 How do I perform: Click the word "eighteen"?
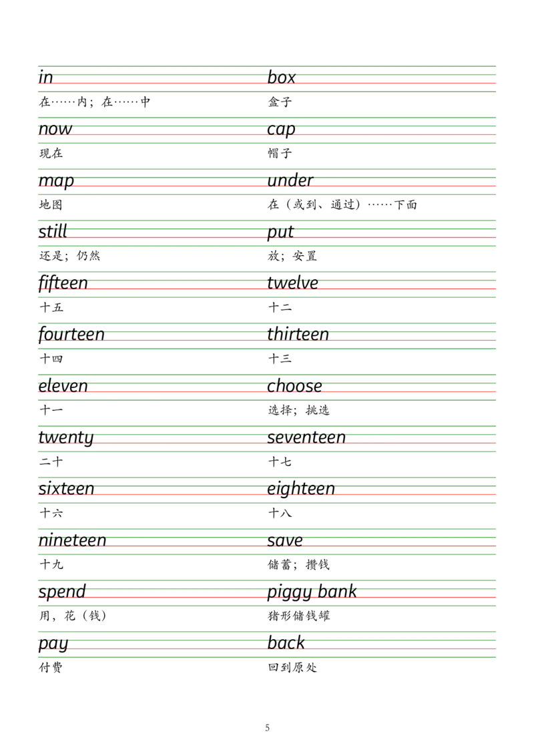pyautogui.click(x=301, y=489)
